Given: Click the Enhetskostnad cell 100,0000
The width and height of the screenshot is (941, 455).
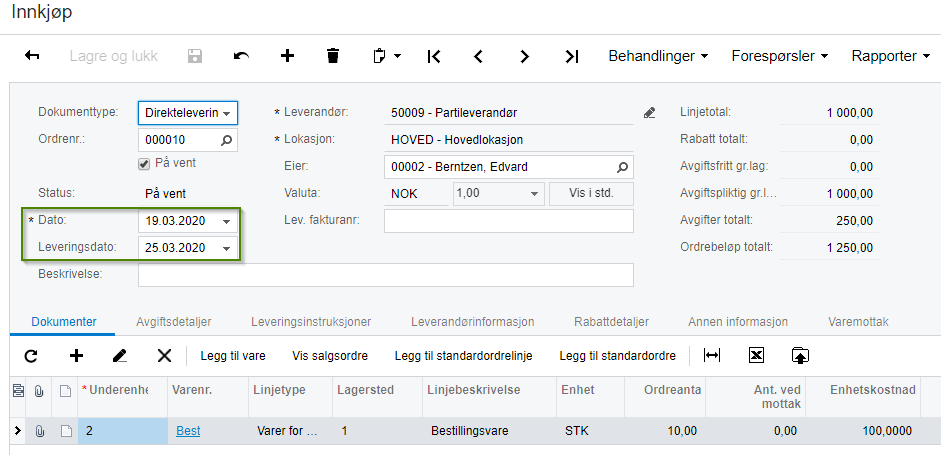Looking at the screenshot, I should point(864,431).
